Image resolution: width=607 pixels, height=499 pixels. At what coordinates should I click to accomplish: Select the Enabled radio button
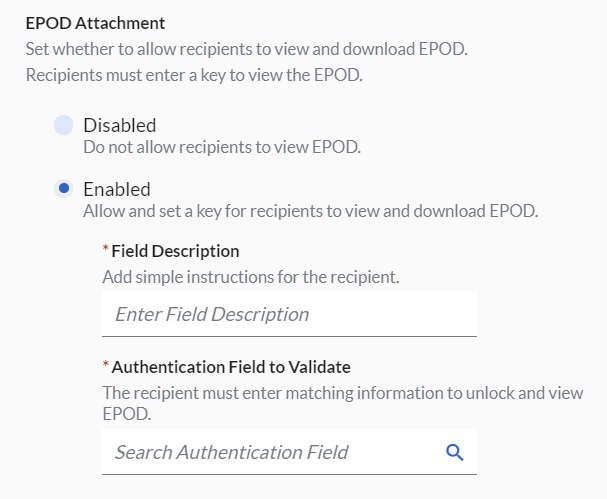pyautogui.click(x=64, y=189)
